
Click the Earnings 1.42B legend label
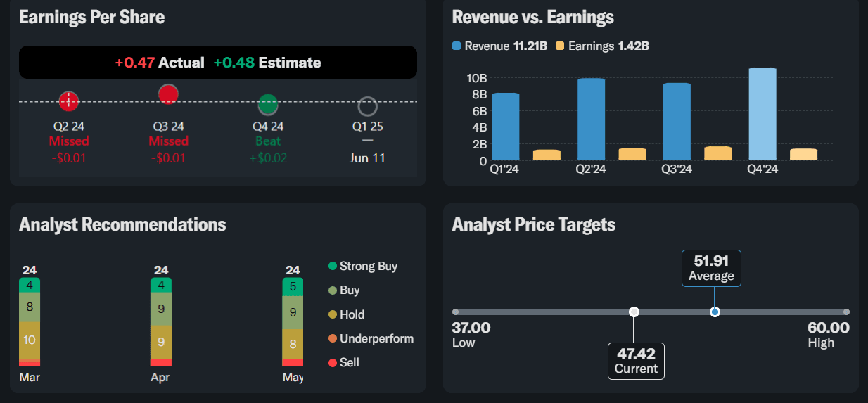coord(608,46)
